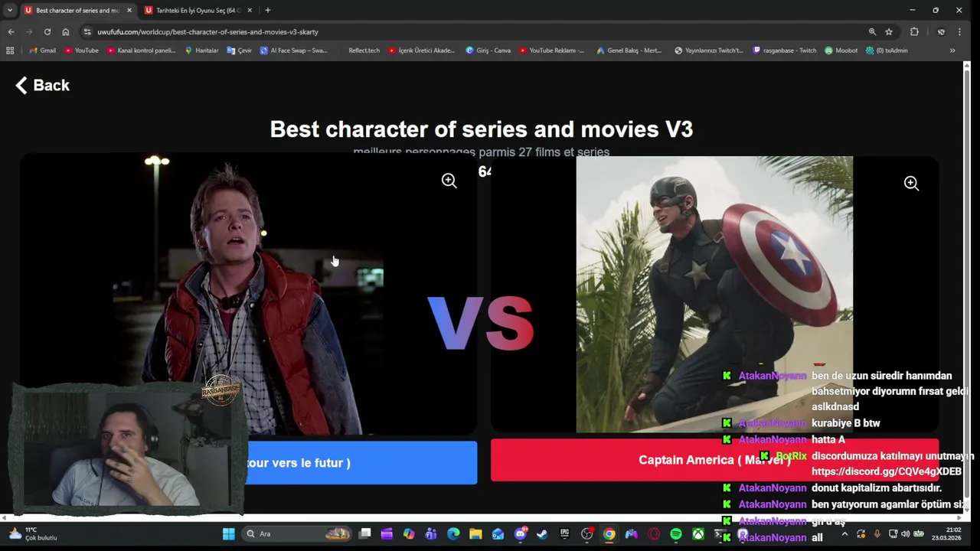Bookmark this page with the star icon

tap(889, 31)
